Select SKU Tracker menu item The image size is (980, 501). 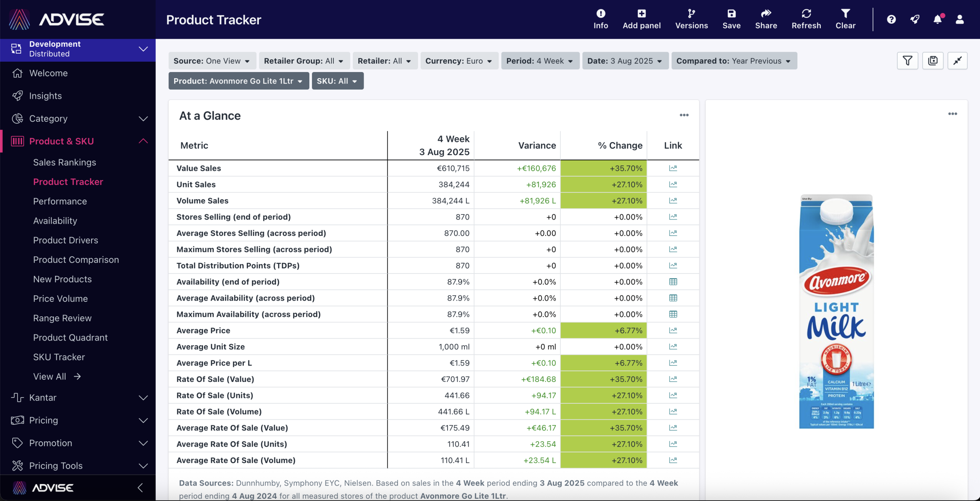click(x=59, y=357)
